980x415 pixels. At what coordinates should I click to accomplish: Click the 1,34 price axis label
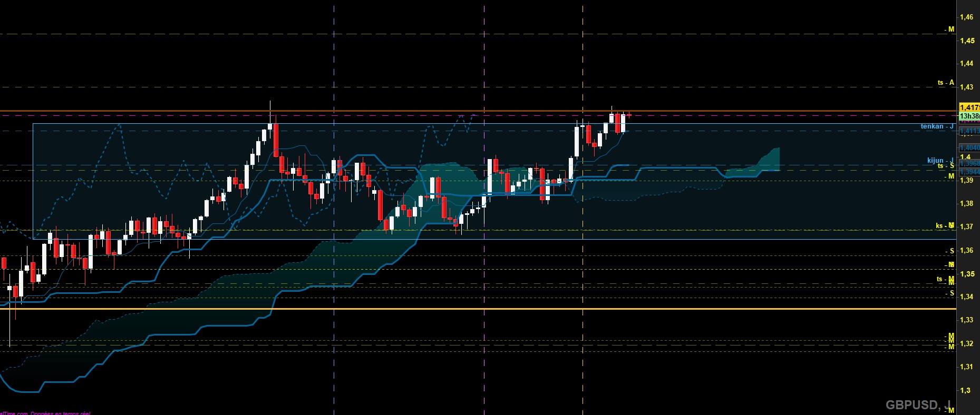(x=967, y=297)
